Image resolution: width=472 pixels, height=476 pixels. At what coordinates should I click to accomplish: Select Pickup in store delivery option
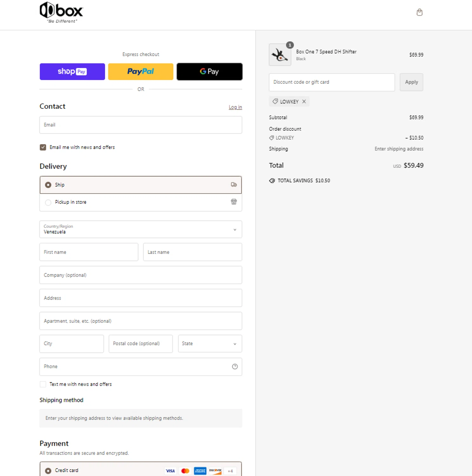(48, 202)
